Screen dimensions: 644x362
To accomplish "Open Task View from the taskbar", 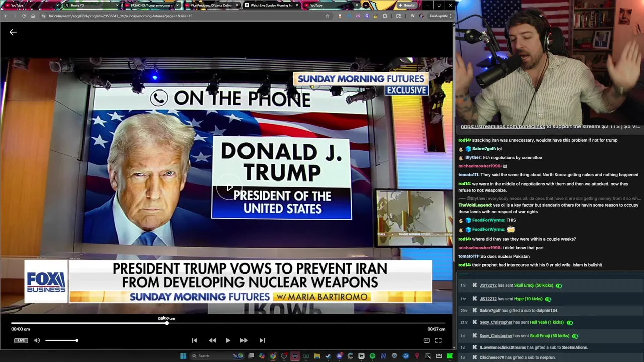I will pos(251,356).
